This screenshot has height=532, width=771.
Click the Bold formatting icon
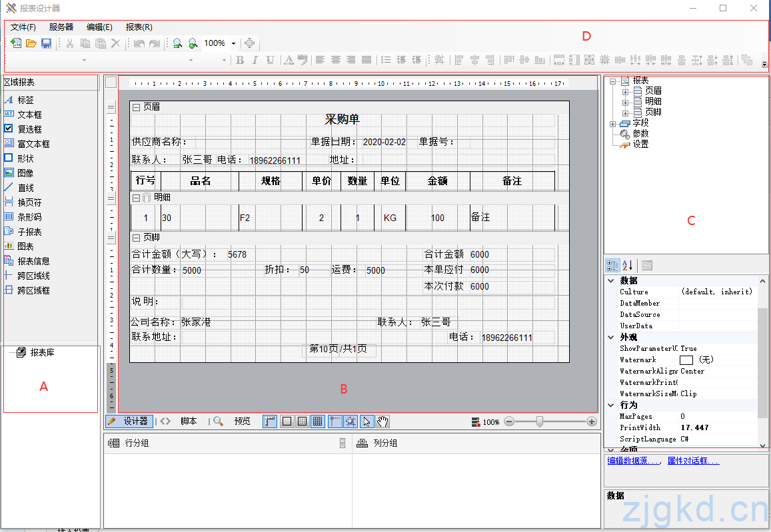(240, 60)
